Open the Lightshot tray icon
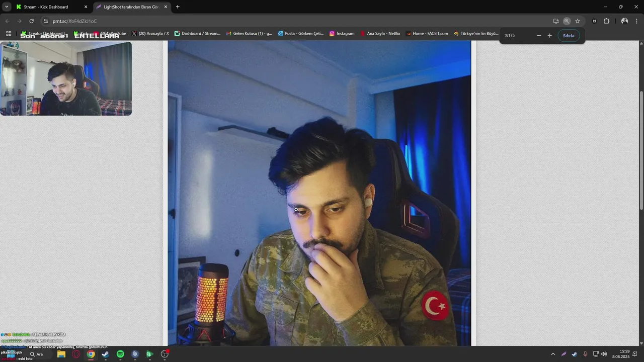The width and height of the screenshot is (644, 362). point(563,354)
